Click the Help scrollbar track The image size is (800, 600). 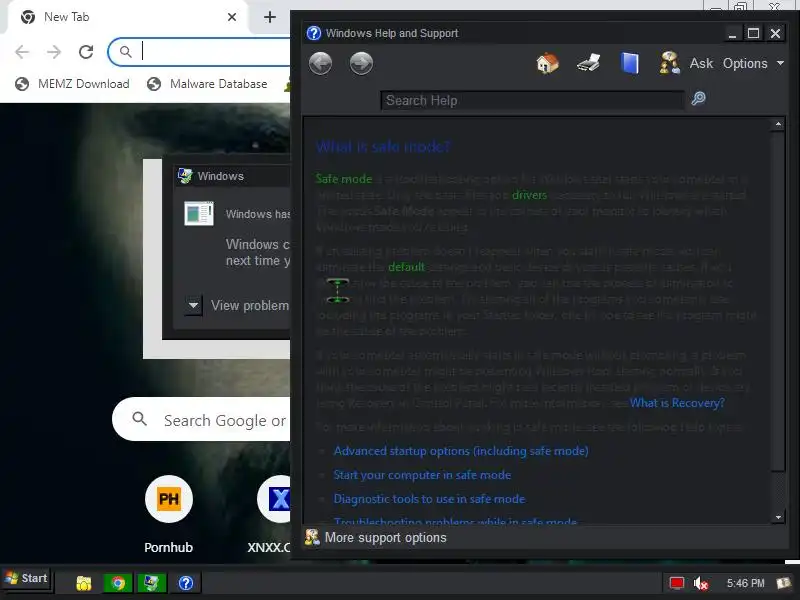coord(778,491)
